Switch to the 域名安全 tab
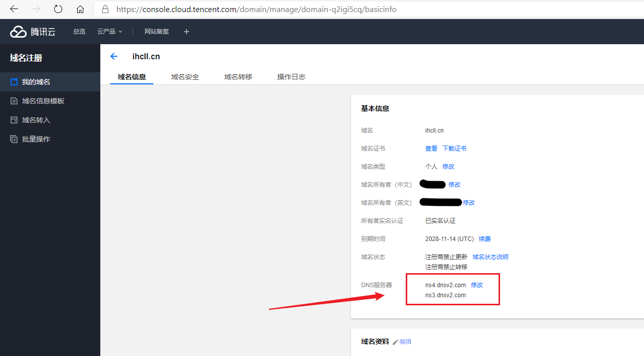The image size is (644, 356). (185, 76)
